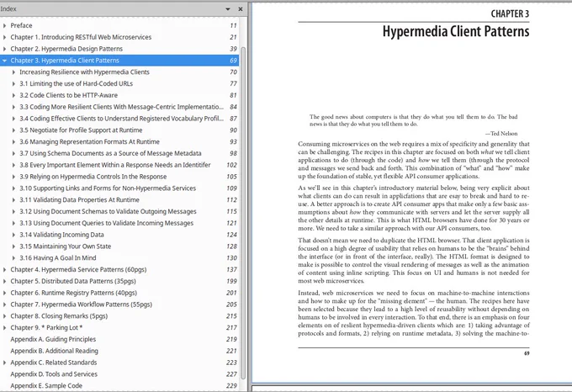Image resolution: width=572 pixels, height=392 pixels.
Task: Open 3.16 Having A Goal In Mind
Action: point(58,258)
